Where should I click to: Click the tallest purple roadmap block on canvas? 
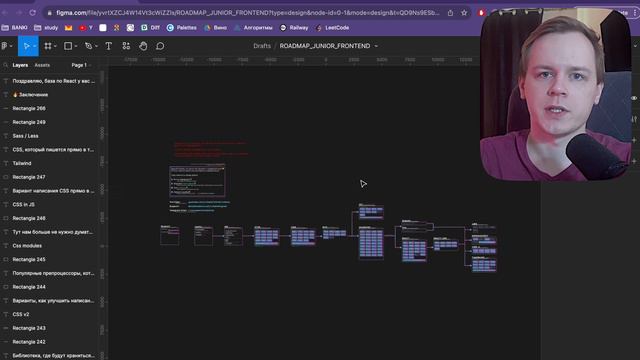pyautogui.click(x=371, y=243)
